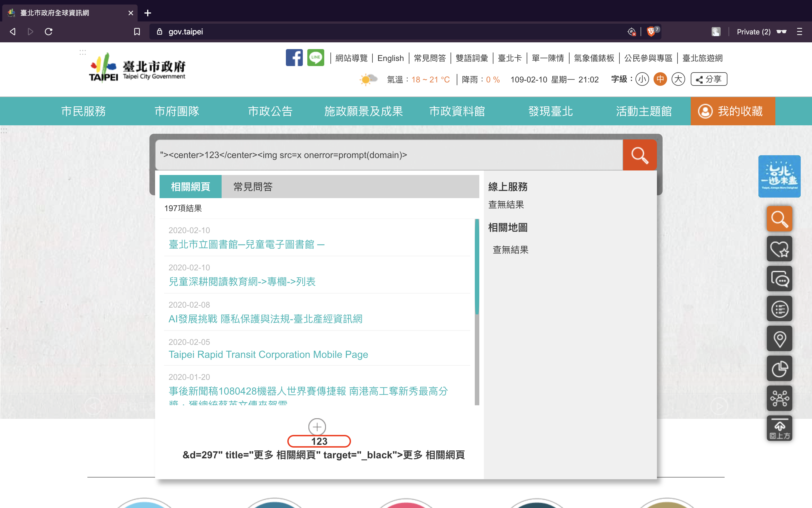812x508 pixels.
Task: Open result AI發展挑戰 隱私保護與法規
Action: coord(265,319)
